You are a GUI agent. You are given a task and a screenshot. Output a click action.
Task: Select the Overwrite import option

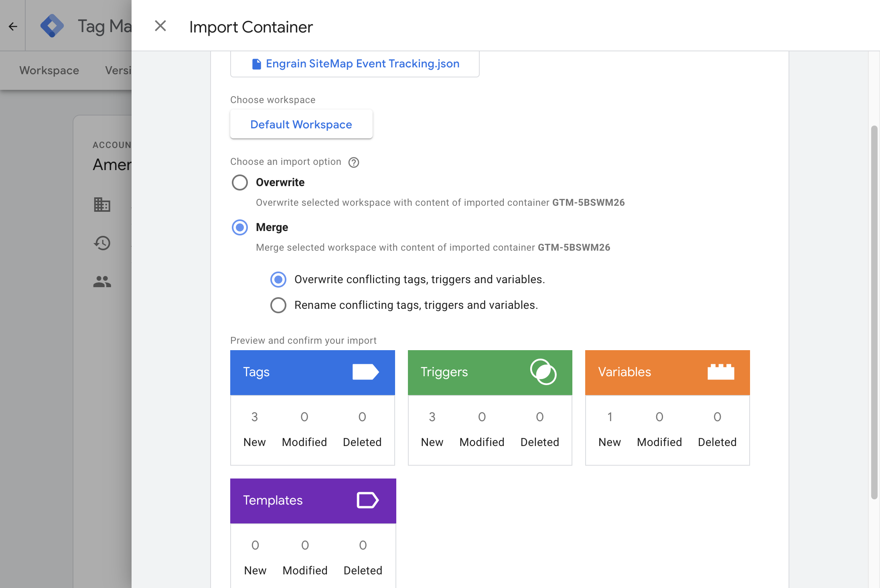(x=240, y=182)
